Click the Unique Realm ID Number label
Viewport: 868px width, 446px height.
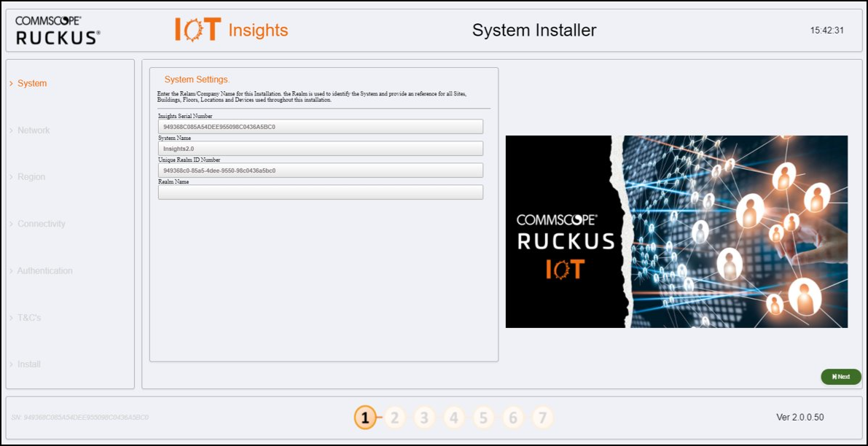pos(189,160)
